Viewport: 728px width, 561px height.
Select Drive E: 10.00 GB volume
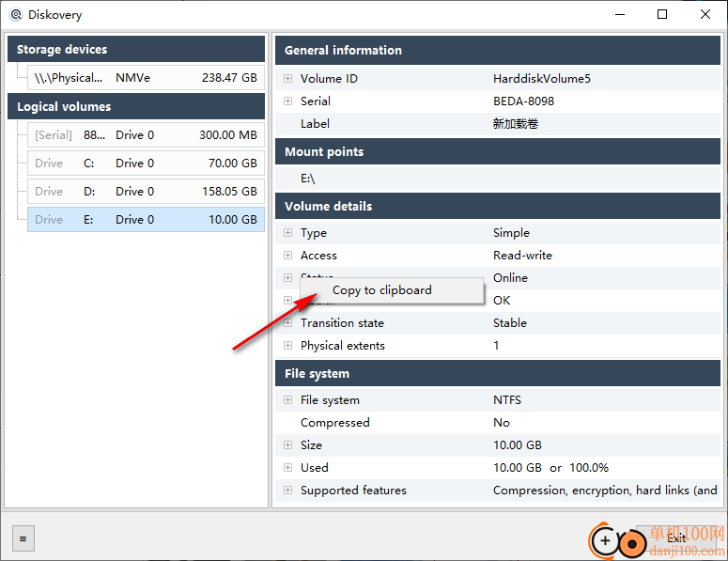[146, 220]
